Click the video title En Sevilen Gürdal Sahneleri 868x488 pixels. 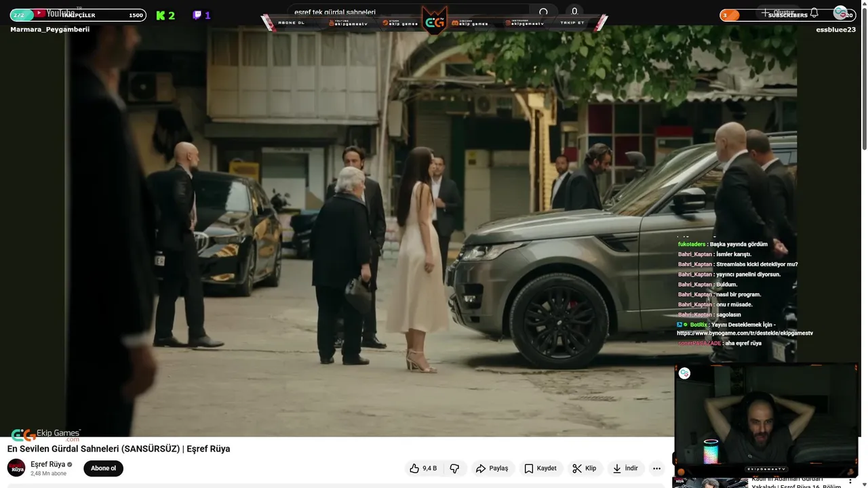[119, 449]
